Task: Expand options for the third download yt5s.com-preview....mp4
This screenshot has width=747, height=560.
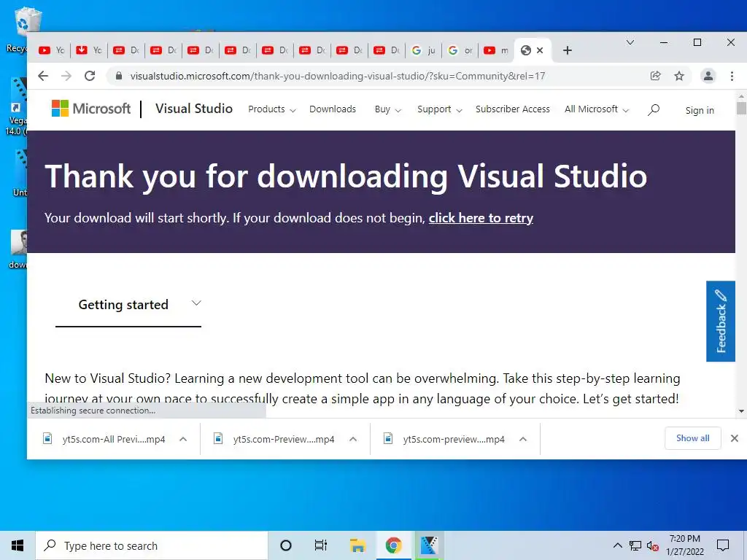Action: click(522, 439)
